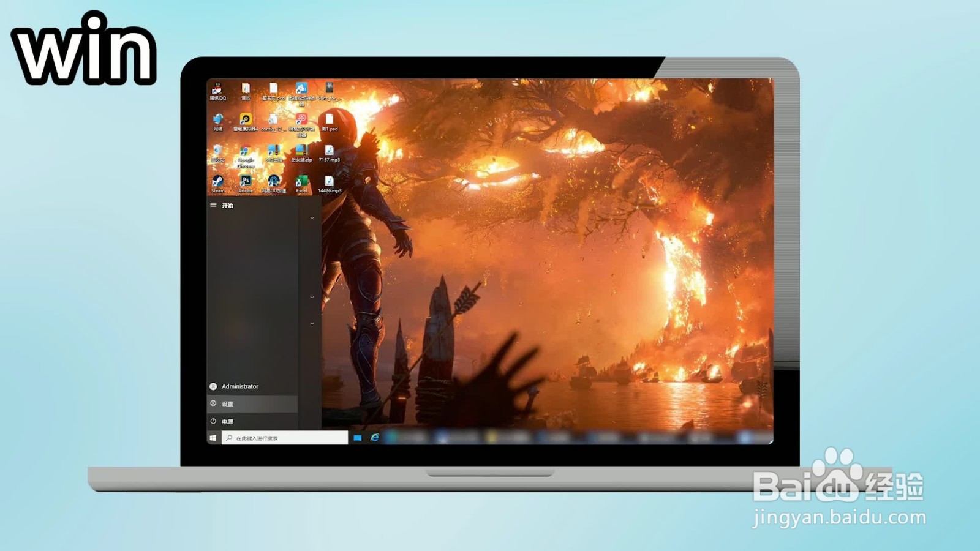Open the Task View taskbar icon
Image resolution: width=980 pixels, height=551 pixels.
pyautogui.click(x=358, y=438)
